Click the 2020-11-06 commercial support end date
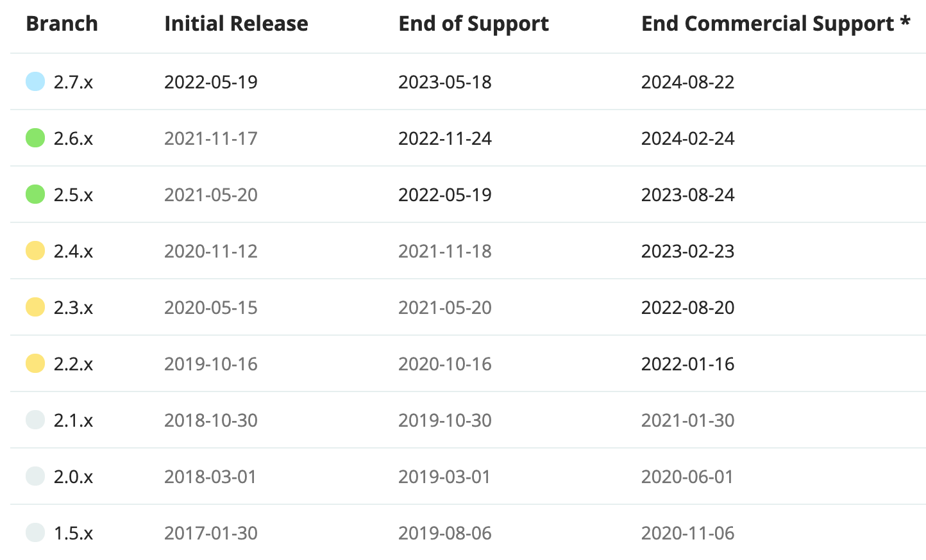The image size is (926, 560). [x=687, y=534]
